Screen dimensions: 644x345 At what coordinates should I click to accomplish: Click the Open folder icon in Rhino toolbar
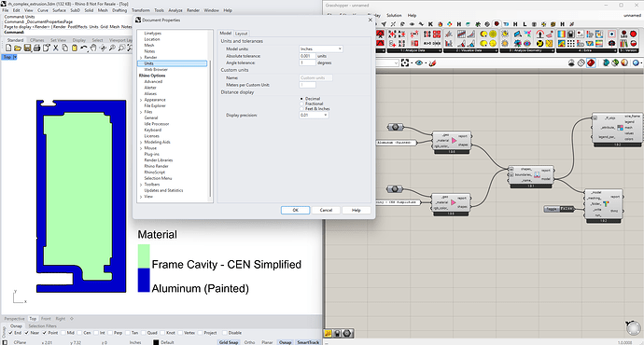click(x=18, y=48)
